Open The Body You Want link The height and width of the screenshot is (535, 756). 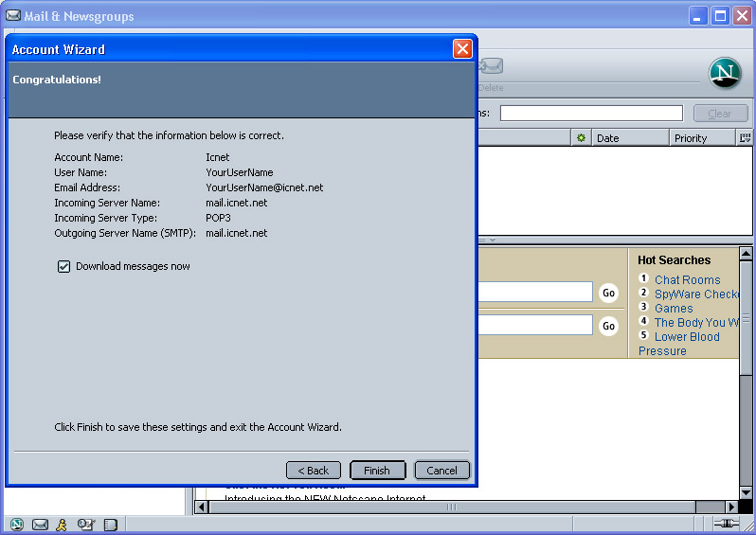tap(696, 323)
